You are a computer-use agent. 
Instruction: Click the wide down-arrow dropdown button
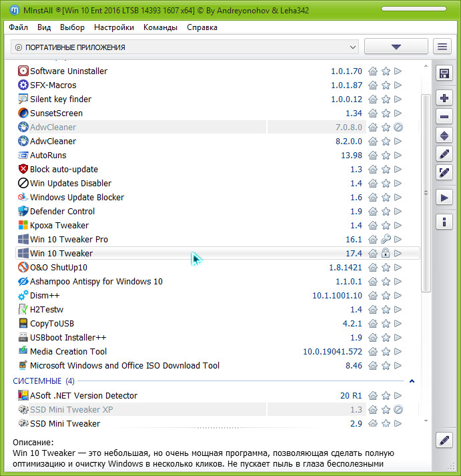pos(396,47)
